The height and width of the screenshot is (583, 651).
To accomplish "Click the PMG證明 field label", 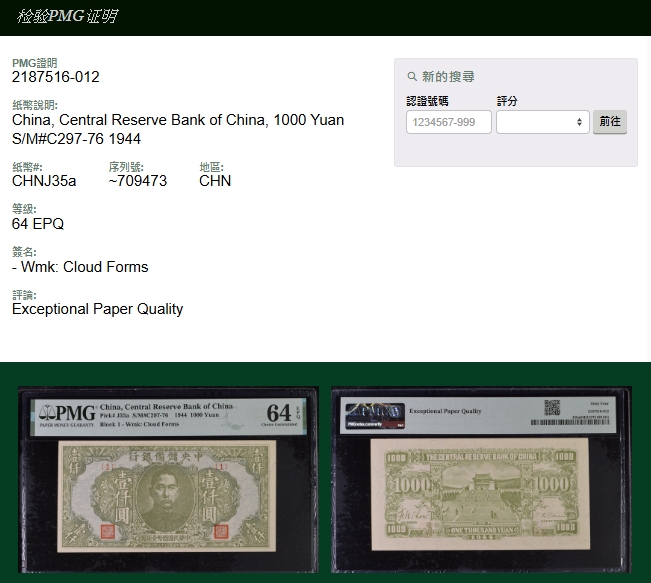I will (x=34, y=63).
